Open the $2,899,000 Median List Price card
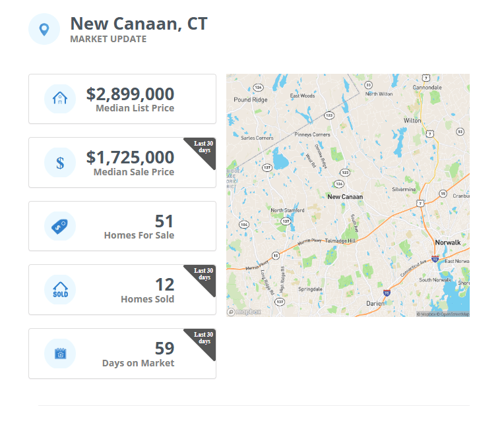This screenshot has height=425, width=504. pyautogui.click(x=122, y=99)
